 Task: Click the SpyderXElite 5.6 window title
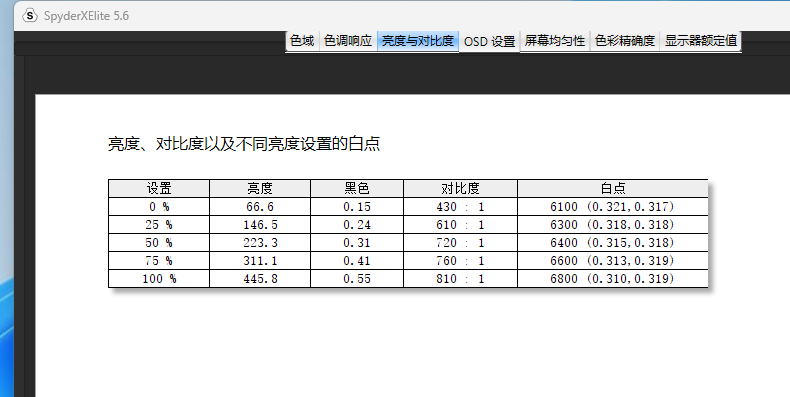86,16
